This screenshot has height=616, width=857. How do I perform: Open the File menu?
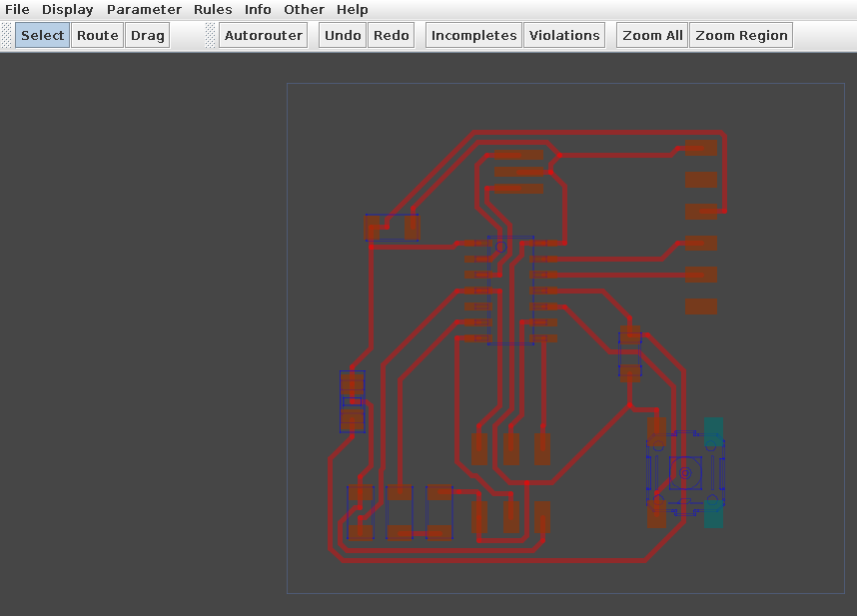pos(17,9)
